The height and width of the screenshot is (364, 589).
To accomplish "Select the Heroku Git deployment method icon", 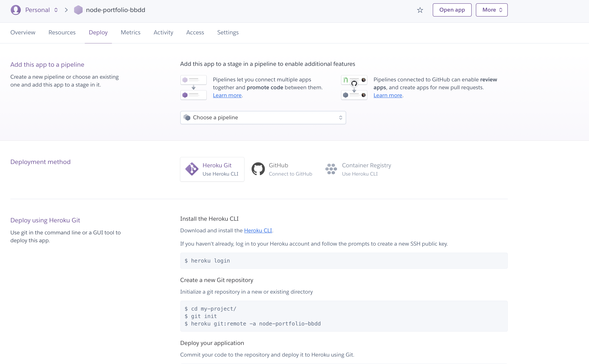I will [x=191, y=169].
